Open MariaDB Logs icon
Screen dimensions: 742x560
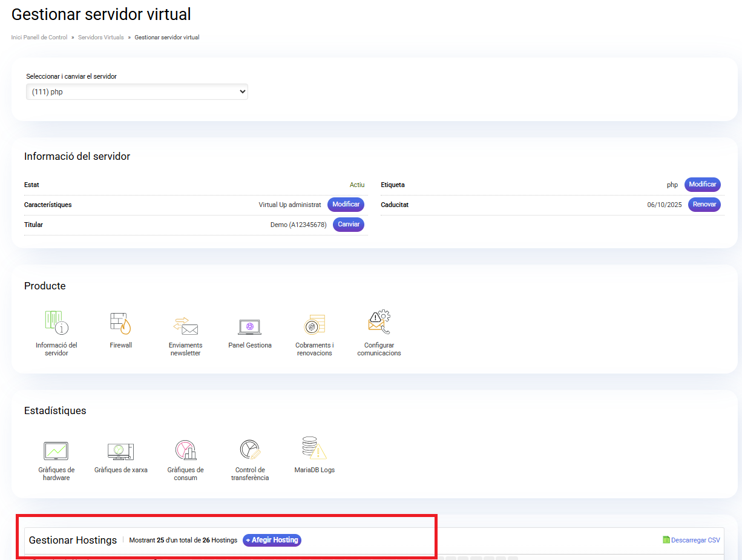click(x=314, y=449)
